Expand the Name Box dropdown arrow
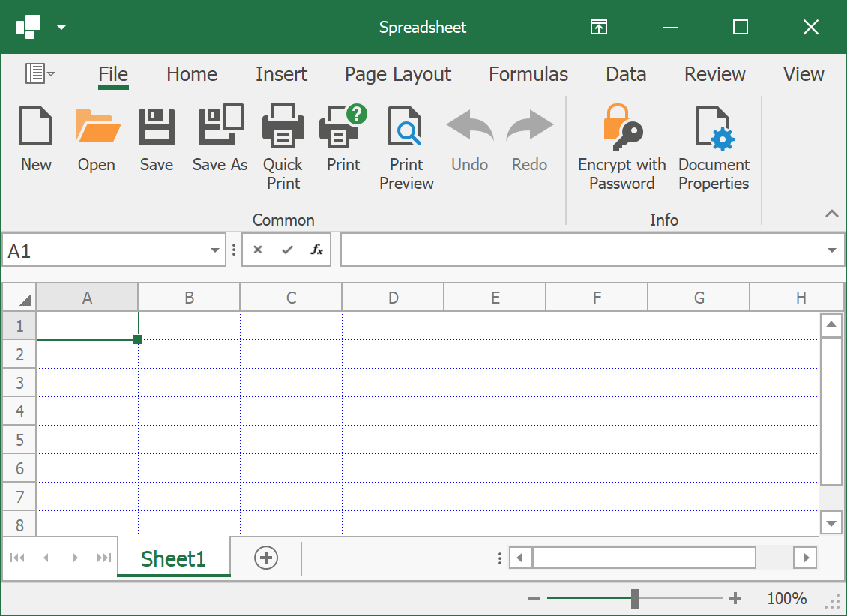The height and width of the screenshot is (616, 847). (x=215, y=250)
